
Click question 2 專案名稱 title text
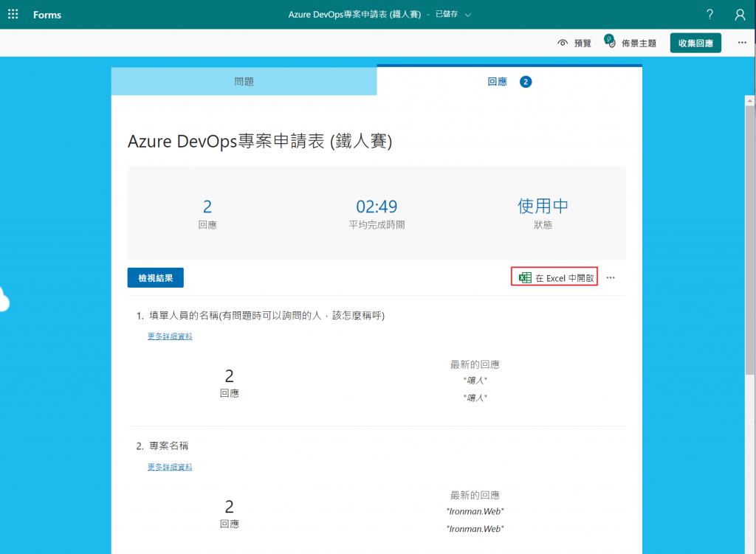[x=169, y=446]
